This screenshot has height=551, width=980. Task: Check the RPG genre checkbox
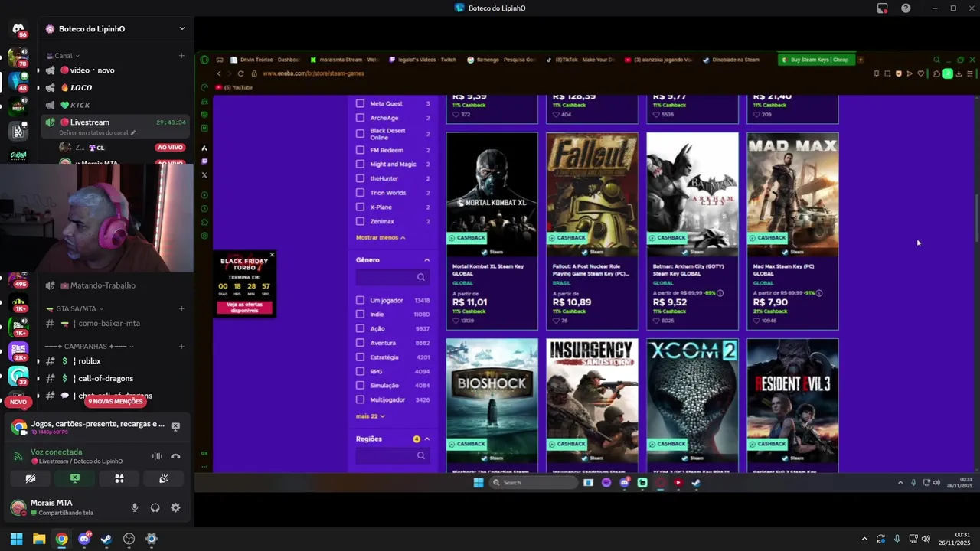pos(360,371)
